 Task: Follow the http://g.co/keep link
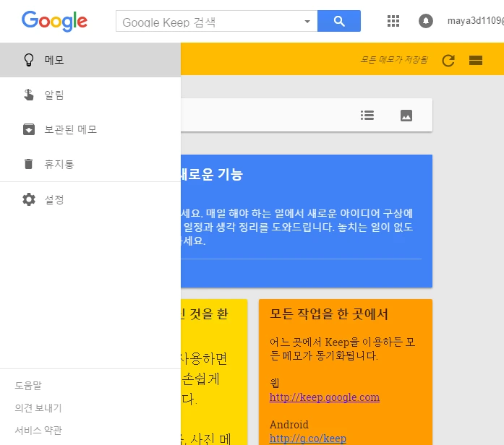(307, 438)
